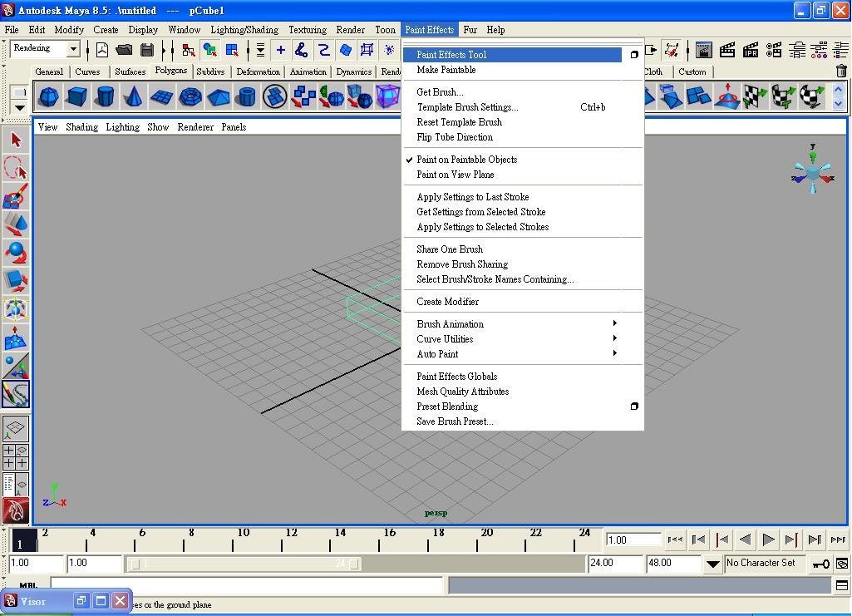Activate the Paint Effects brush tool icon
The height and width of the screenshot is (616, 852).
click(x=16, y=394)
